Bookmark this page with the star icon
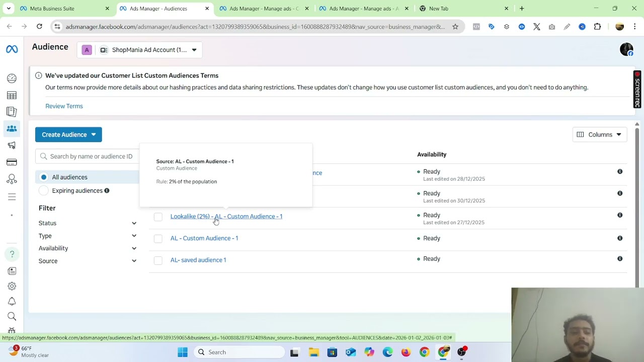The height and width of the screenshot is (362, 644). coord(455,27)
